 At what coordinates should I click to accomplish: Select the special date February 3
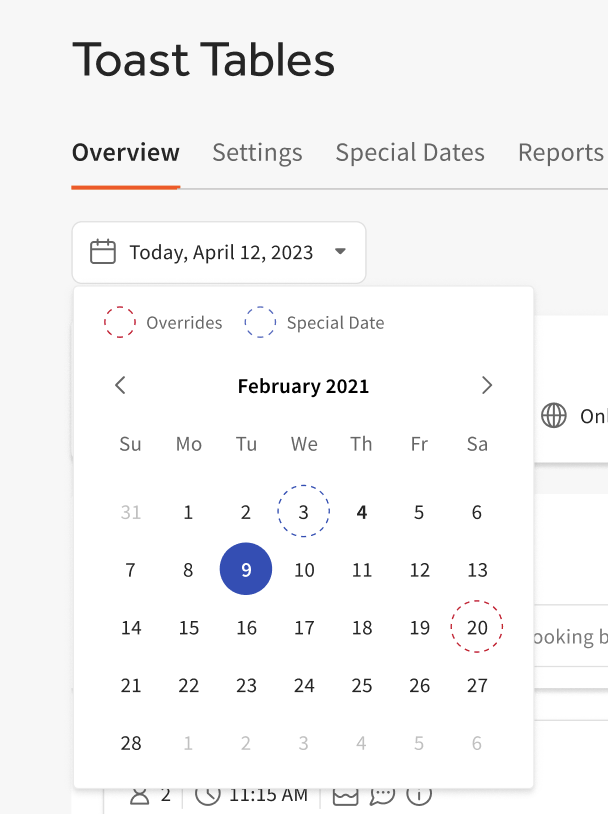click(303, 511)
